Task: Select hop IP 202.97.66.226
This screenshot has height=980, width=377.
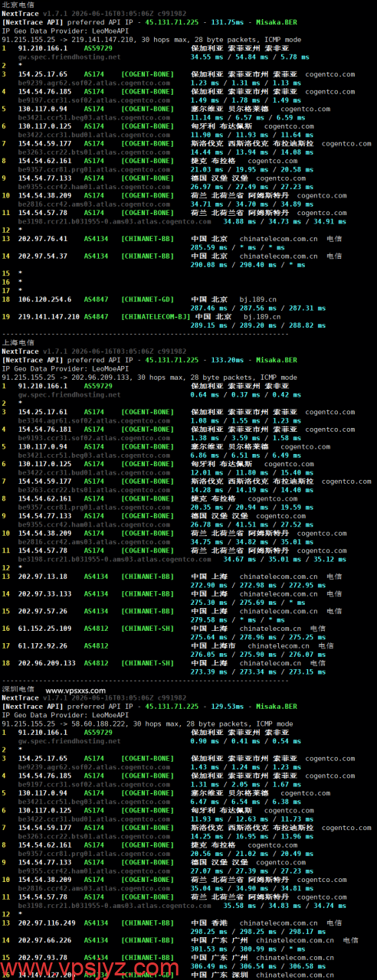Action: point(44,939)
